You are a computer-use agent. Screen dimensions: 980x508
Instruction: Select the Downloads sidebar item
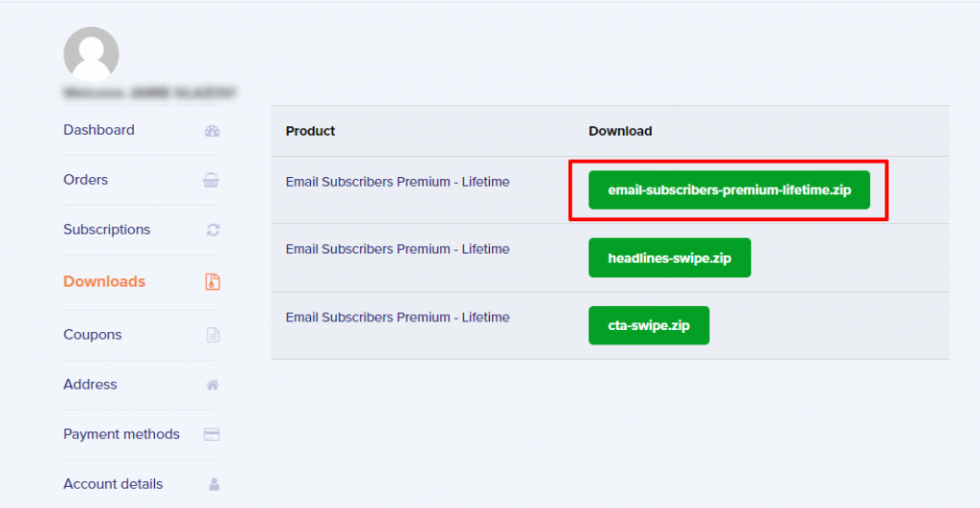click(x=104, y=282)
